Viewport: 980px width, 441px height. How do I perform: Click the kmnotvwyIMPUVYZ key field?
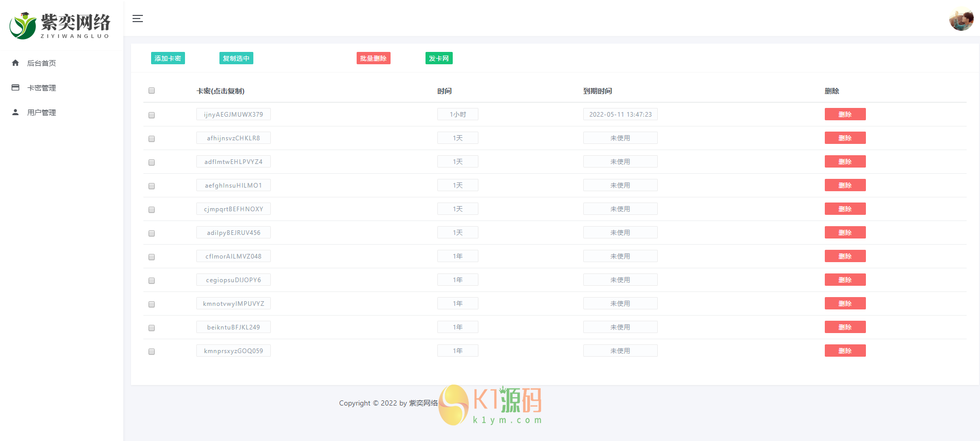click(x=233, y=303)
